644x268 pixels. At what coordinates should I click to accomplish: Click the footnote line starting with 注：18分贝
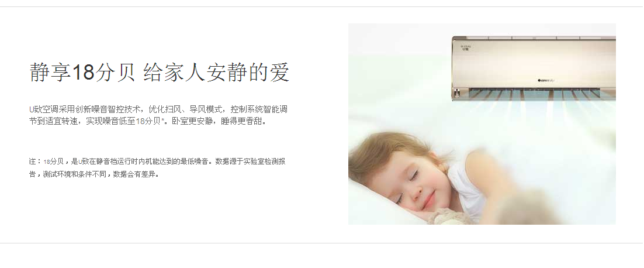click(157, 161)
